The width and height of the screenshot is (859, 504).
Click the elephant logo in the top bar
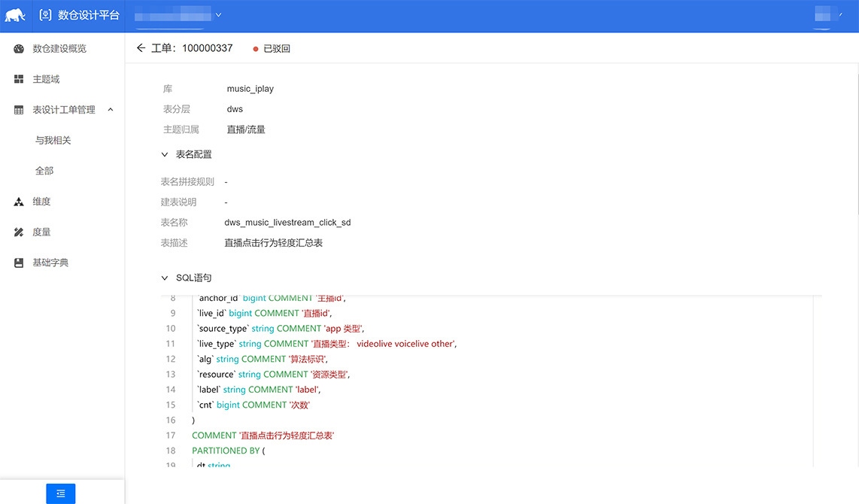[17, 14]
